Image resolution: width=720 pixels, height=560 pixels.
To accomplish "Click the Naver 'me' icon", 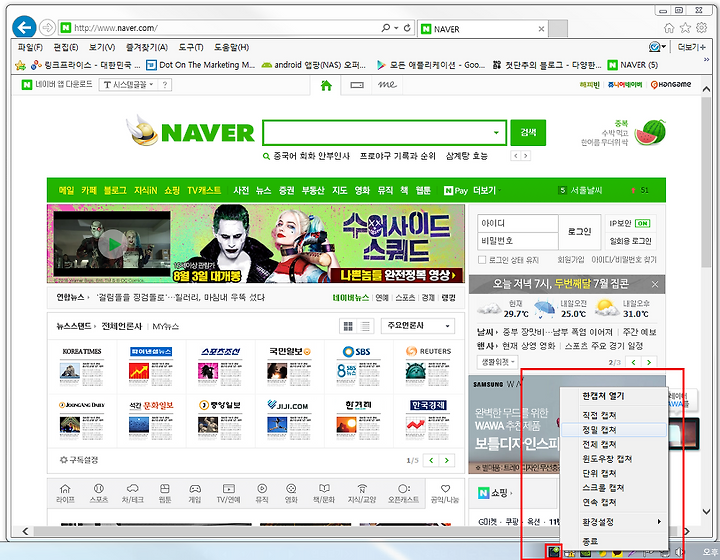I will pos(387,84).
